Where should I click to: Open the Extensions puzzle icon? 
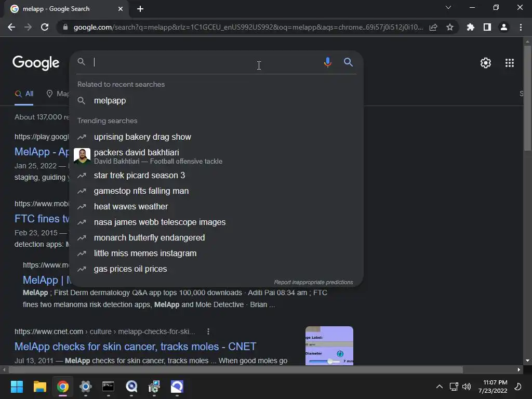click(471, 27)
